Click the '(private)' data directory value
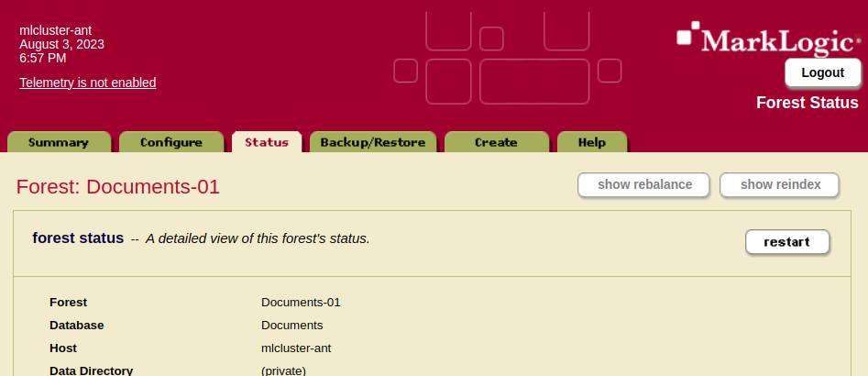The height and width of the screenshot is (376, 868). click(x=283, y=370)
